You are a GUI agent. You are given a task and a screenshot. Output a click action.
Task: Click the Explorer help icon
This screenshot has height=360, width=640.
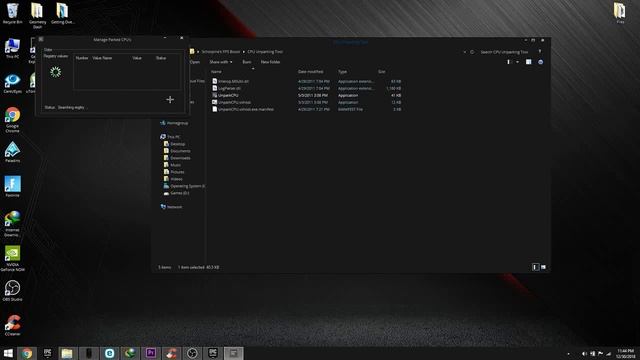pos(540,62)
